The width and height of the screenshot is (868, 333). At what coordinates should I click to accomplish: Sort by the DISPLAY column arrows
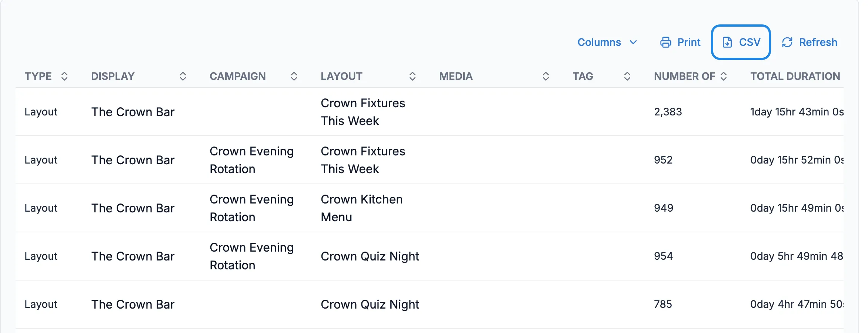183,76
